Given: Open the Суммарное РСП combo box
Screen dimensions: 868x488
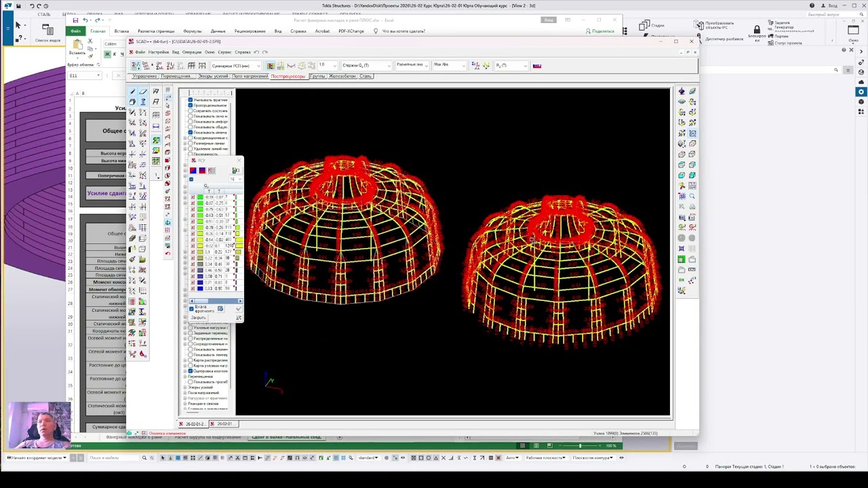Looking at the screenshot, I should click(235, 66).
